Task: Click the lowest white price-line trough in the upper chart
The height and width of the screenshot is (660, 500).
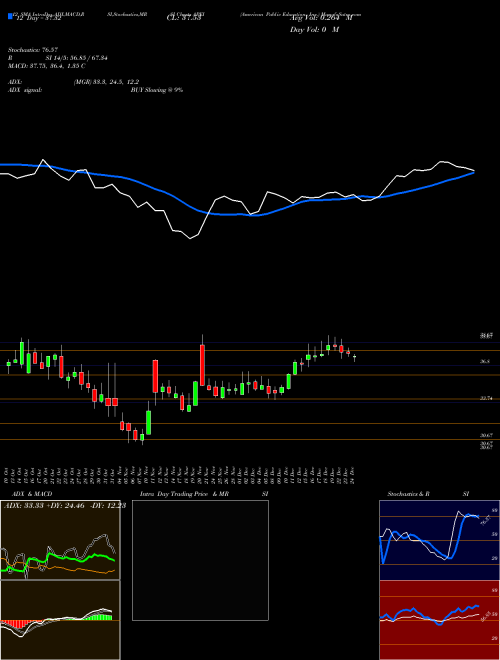Action: pos(190,239)
